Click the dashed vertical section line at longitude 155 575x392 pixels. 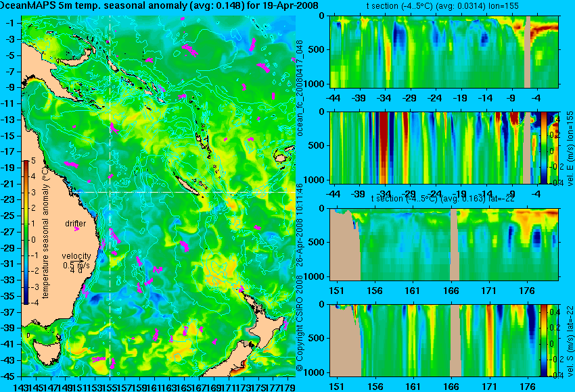pyautogui.click(x=110, y=196)
